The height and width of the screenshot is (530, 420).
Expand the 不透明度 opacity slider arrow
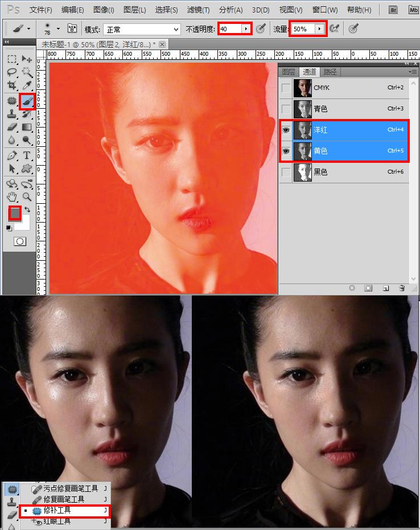[246, 28]
